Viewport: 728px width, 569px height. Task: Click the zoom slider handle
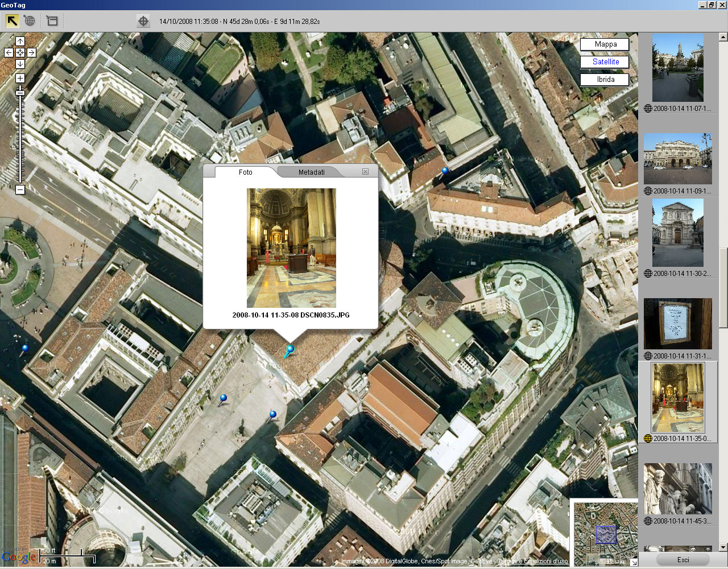click(x=20, y=92)
